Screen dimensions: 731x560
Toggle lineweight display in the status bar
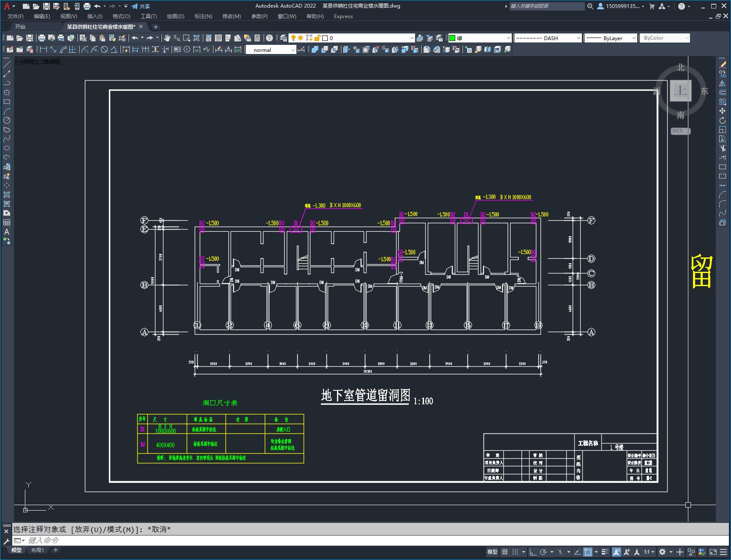605,552
